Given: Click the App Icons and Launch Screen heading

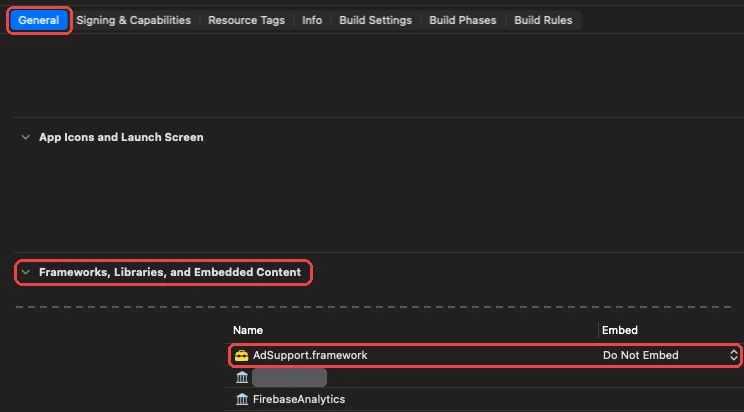Looking at the screenshot, I should (x=121, y=137).
